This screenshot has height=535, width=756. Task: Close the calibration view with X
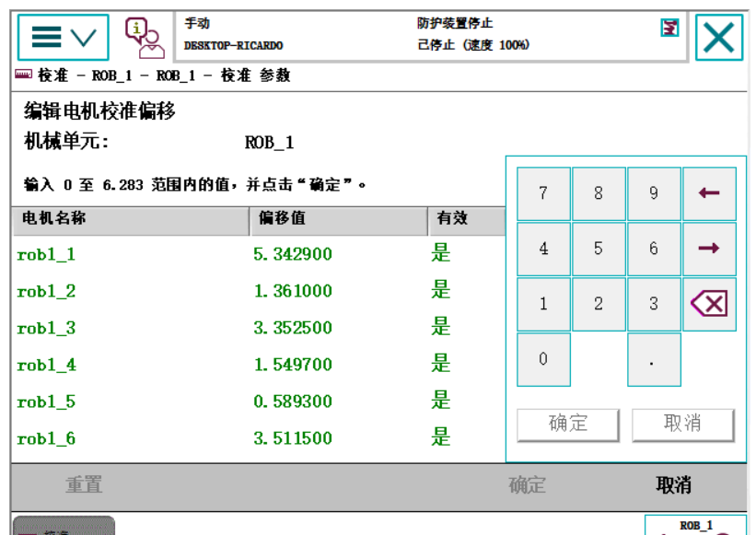719,37
